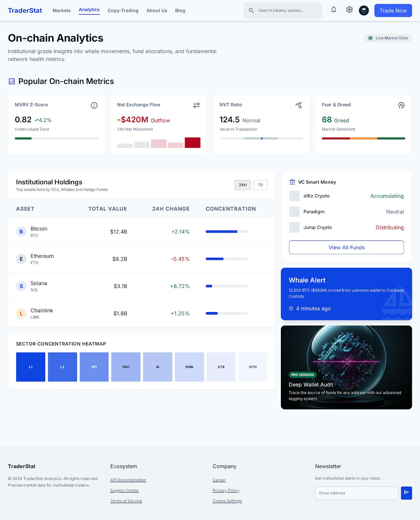Click the Fear & Greed sentiment bar

(x=363, y=138)
